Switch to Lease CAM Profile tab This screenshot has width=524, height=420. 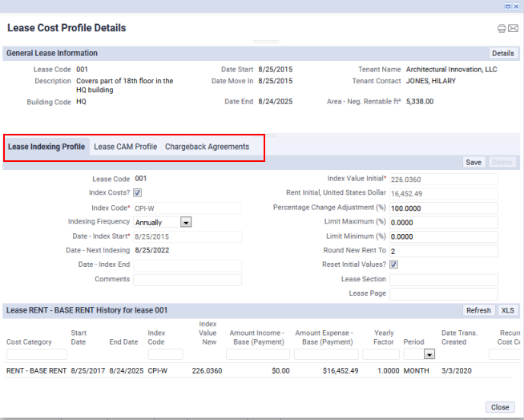125,147
